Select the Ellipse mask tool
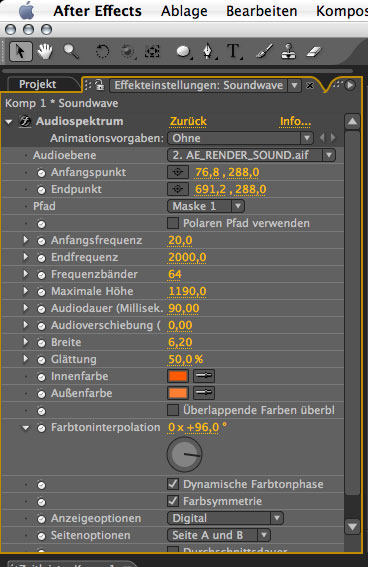Screen dimensions: 368x567 [x=184, y=52]
